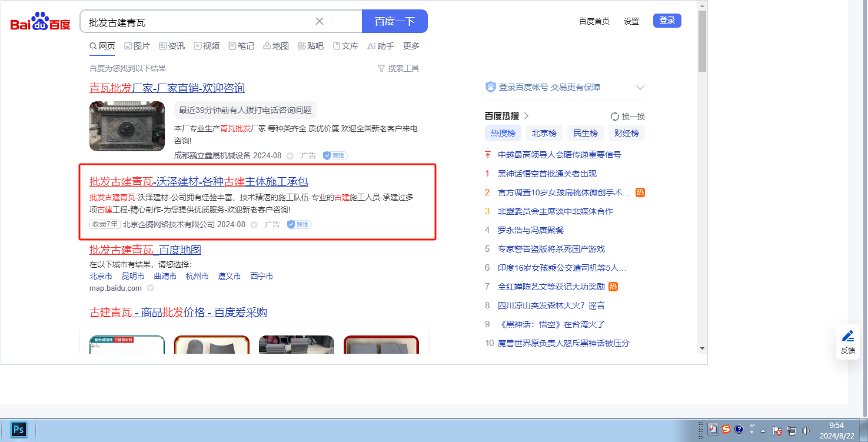Viewport: 868px width, 442px height.
Task: Select the 西宁市 city link
Action: click(261, 276)
